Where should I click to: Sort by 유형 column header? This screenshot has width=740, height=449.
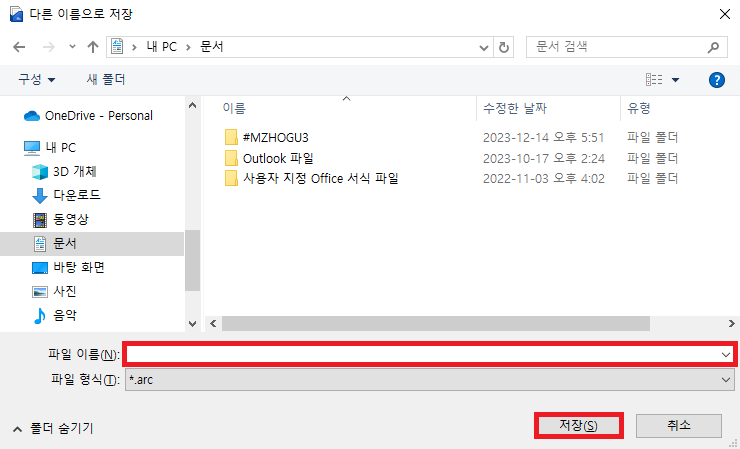point(639,109)
